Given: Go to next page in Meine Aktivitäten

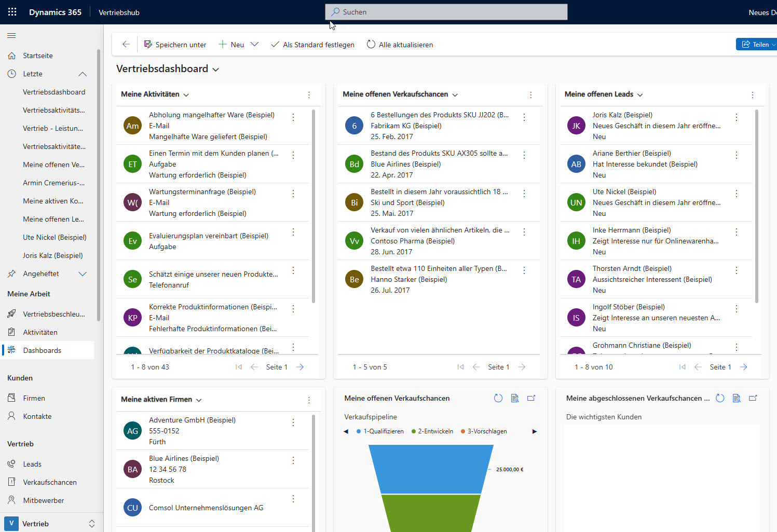Looking at the screenshot, I should [300, 367].
